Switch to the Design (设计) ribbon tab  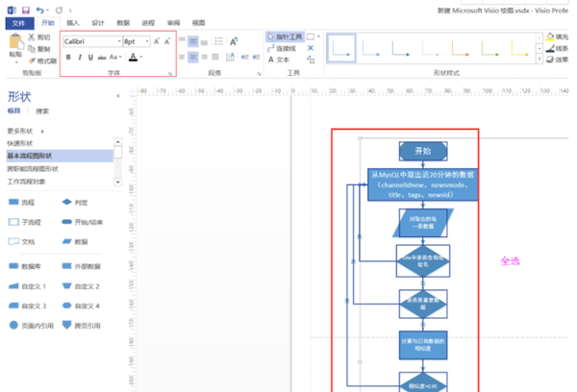pyautogui.click(x=98, y=21)
